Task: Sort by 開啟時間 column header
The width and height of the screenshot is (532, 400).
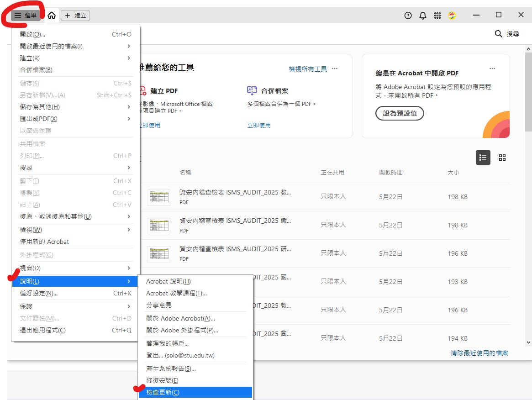Action: pos(391,172)
